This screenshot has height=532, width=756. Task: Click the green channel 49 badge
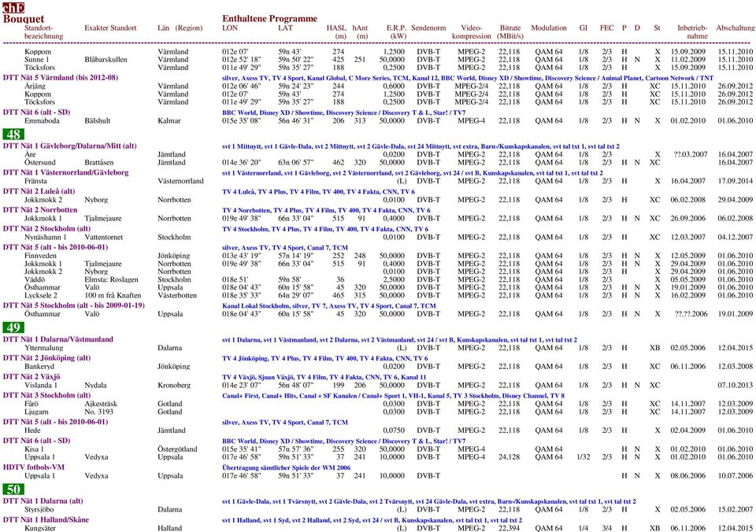coord(13,327)
